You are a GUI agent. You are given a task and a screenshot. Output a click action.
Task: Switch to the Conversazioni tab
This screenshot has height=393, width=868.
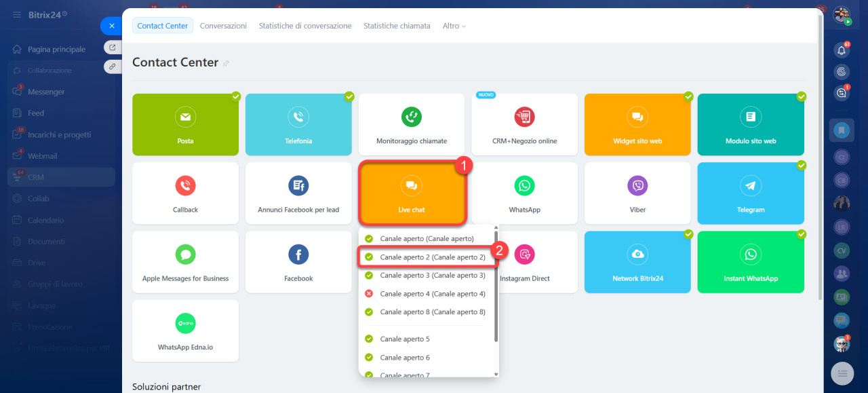[223, 26]
